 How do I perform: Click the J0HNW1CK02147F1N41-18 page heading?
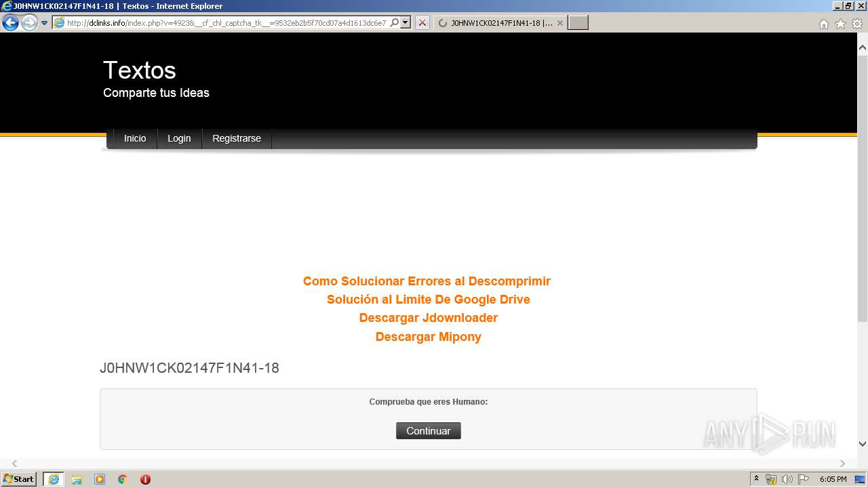click(x=189, y=368)
